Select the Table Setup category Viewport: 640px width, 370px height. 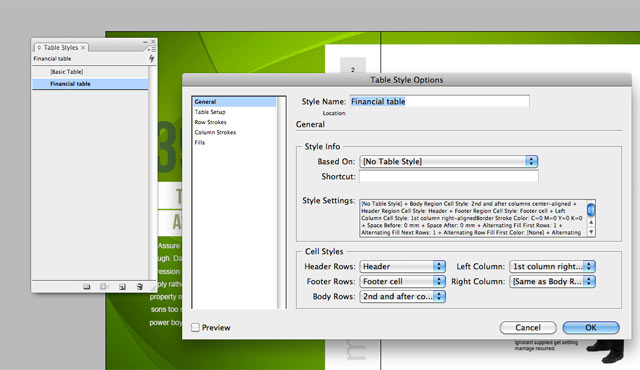(x=234, y=112)
